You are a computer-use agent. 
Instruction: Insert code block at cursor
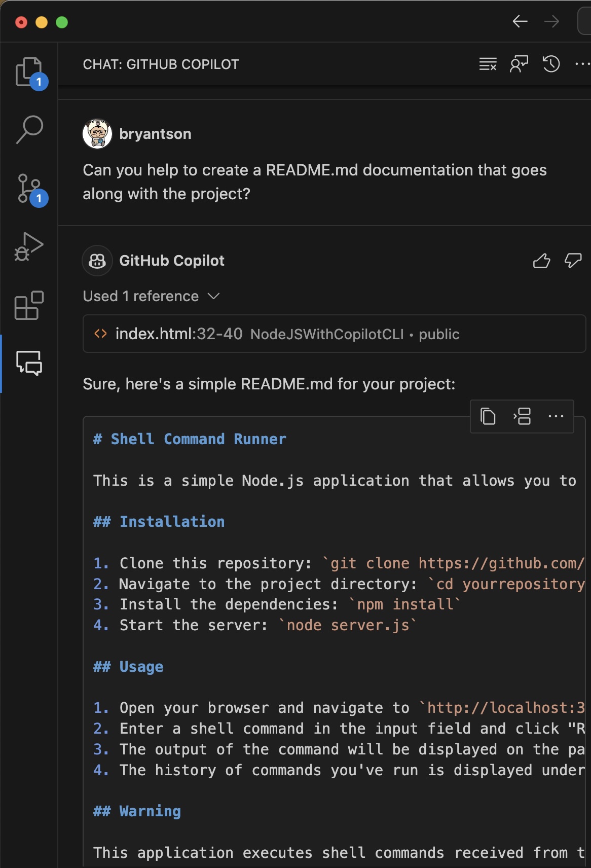522,417
